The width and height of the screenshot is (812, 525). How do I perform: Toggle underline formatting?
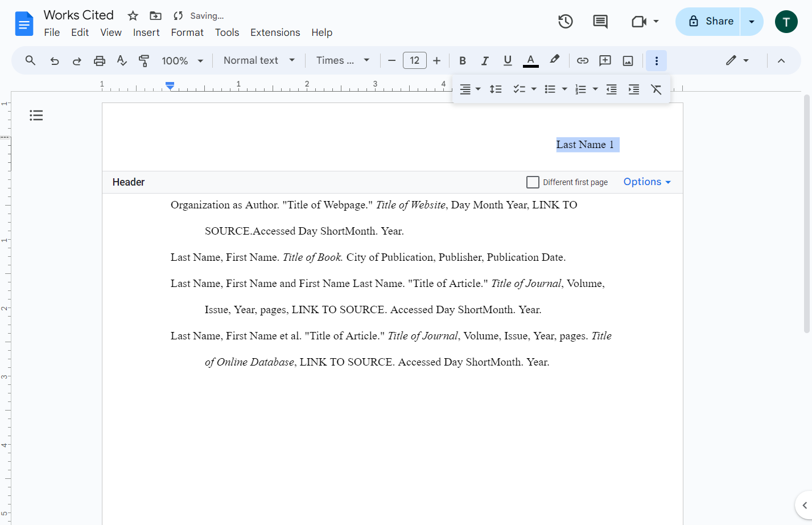pyautogui.click(x=508, y=60)
